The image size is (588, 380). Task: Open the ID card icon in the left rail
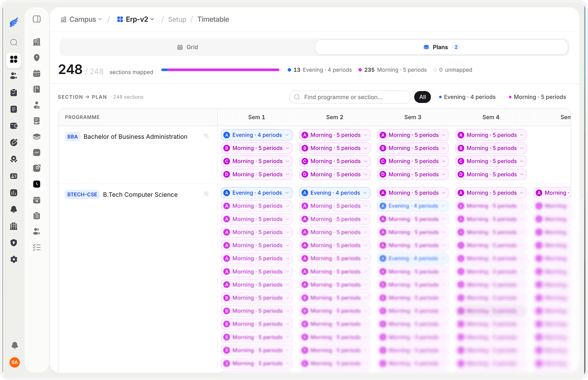click(14, 176)
